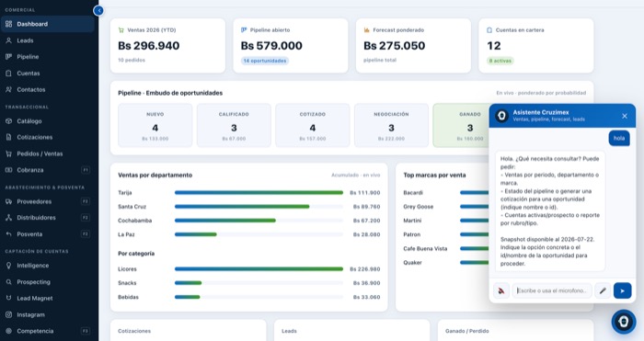Click the La Paz row label
Screen dimensions: 644x341
(126, 234)
